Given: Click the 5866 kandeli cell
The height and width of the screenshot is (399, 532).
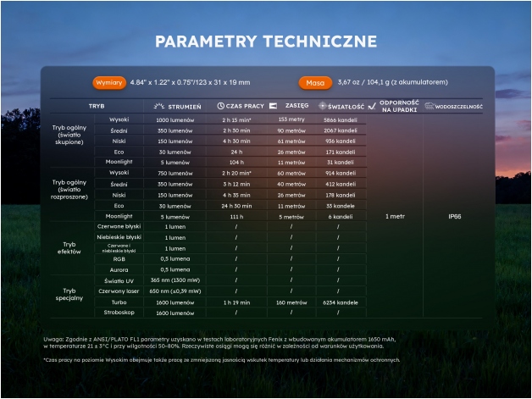Looking at the screenshot, I should coord(341,119).
